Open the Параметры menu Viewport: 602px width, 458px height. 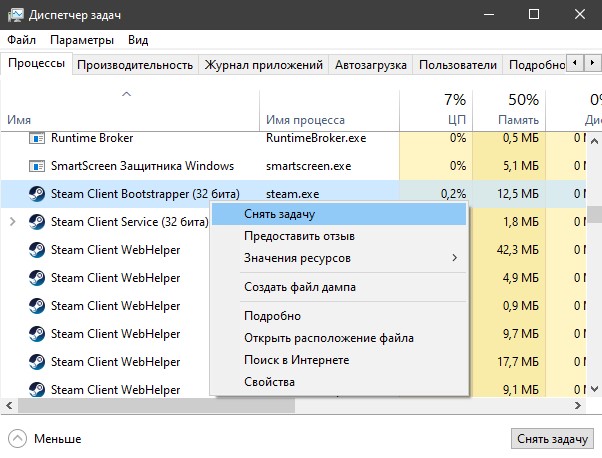pos(82,40)
